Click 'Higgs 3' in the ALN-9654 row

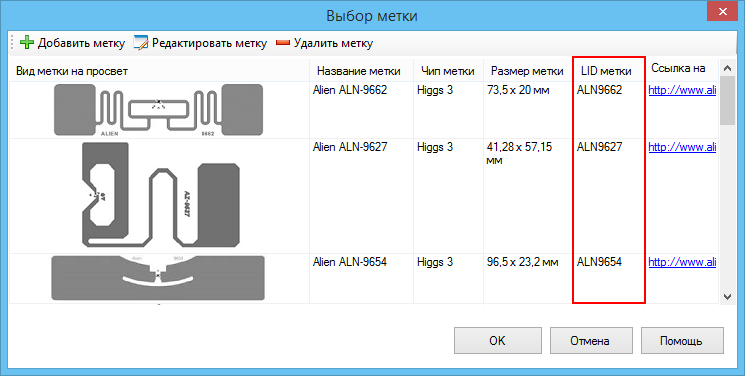click(435, 262)
